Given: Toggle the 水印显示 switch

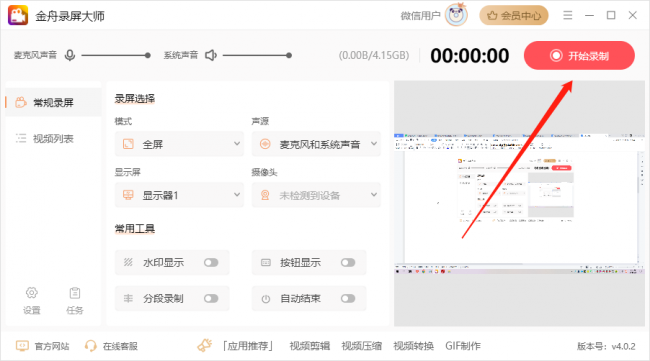Looking at the screenshot, I should [x=211, y=262].
